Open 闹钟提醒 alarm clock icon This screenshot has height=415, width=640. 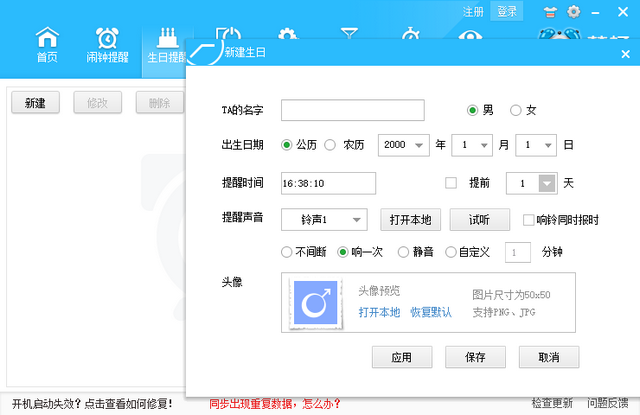click(107, 45)
